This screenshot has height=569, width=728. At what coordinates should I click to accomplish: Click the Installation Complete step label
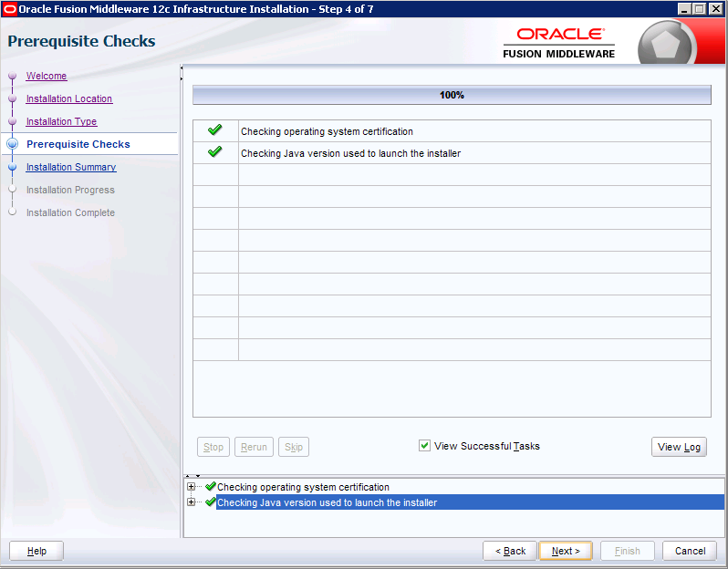pyautogui.click(x=70, y=212)
